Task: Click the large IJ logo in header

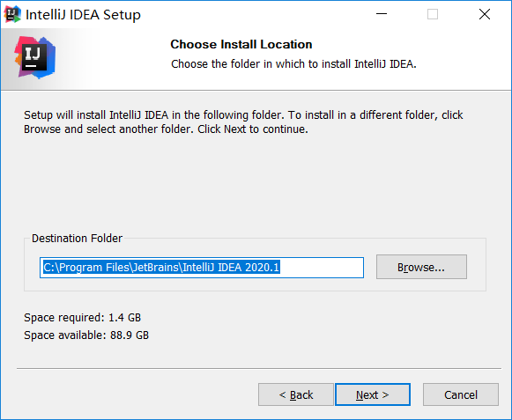Action: pos(35,58)
